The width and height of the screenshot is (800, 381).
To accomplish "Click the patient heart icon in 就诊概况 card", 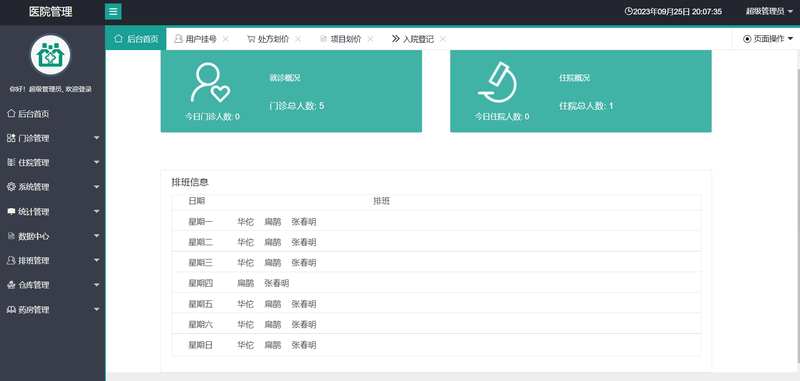I will click(210, 83).
